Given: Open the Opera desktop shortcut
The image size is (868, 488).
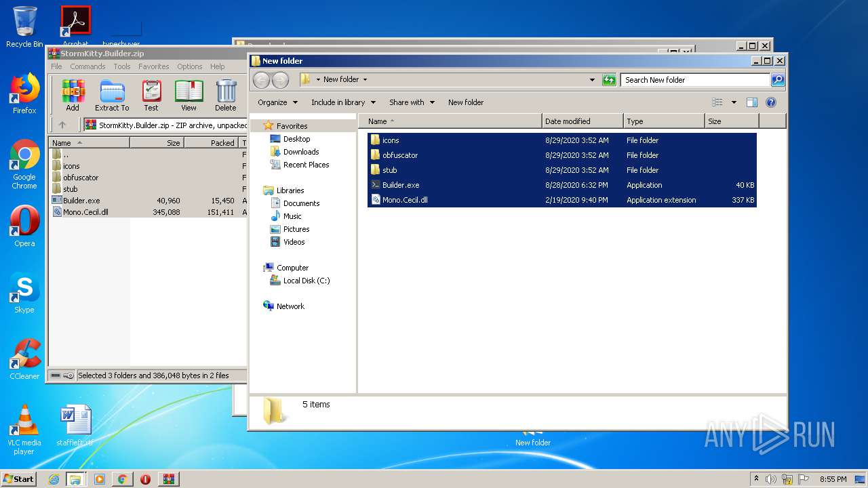Looking at the screenshot, I should tap(24, 226).
